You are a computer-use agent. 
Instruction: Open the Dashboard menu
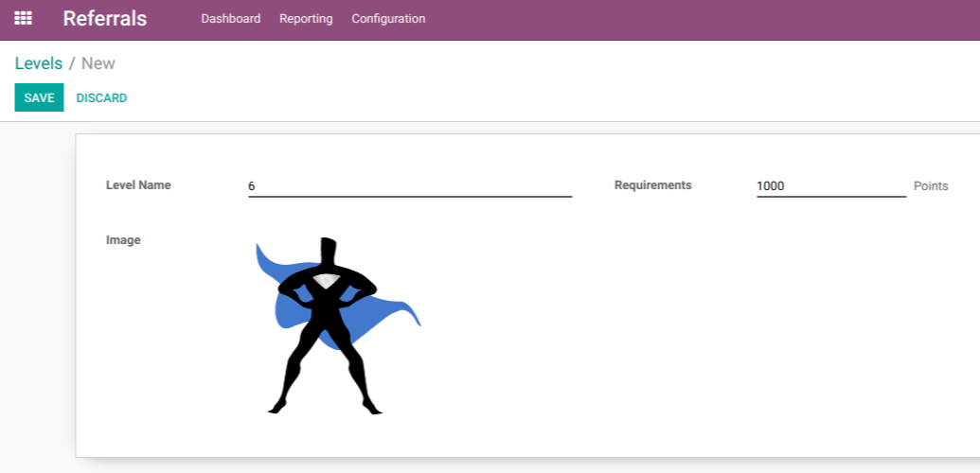pos(231,19)
